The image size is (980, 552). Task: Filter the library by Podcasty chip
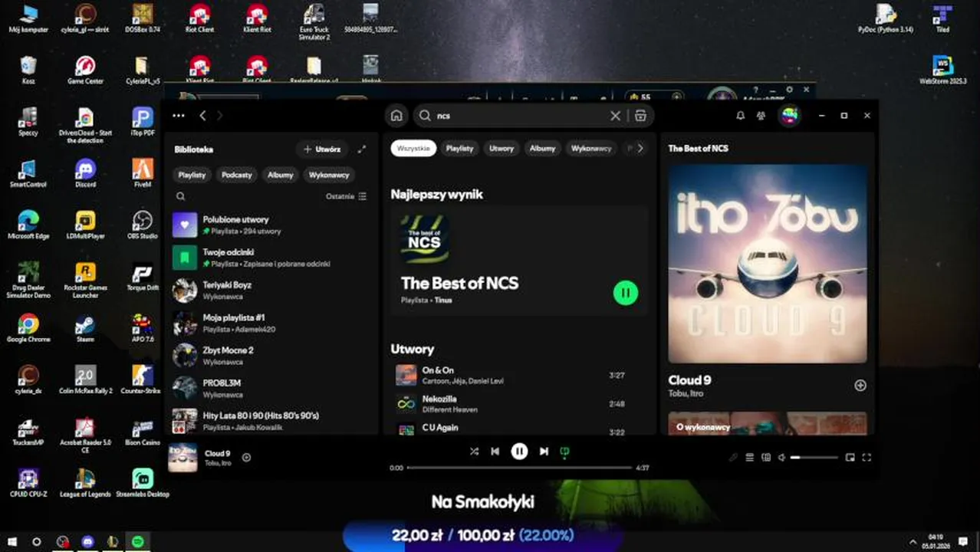[237, 175]
